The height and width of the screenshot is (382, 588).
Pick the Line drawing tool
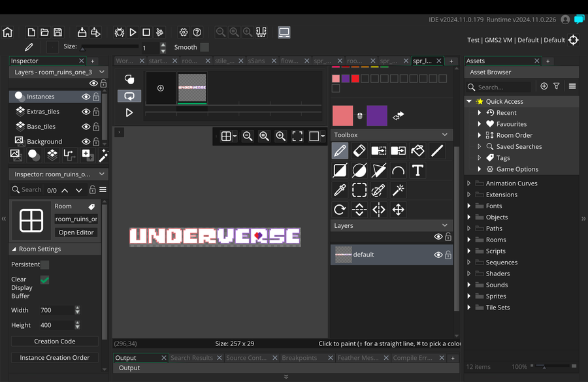click(437, 151)
